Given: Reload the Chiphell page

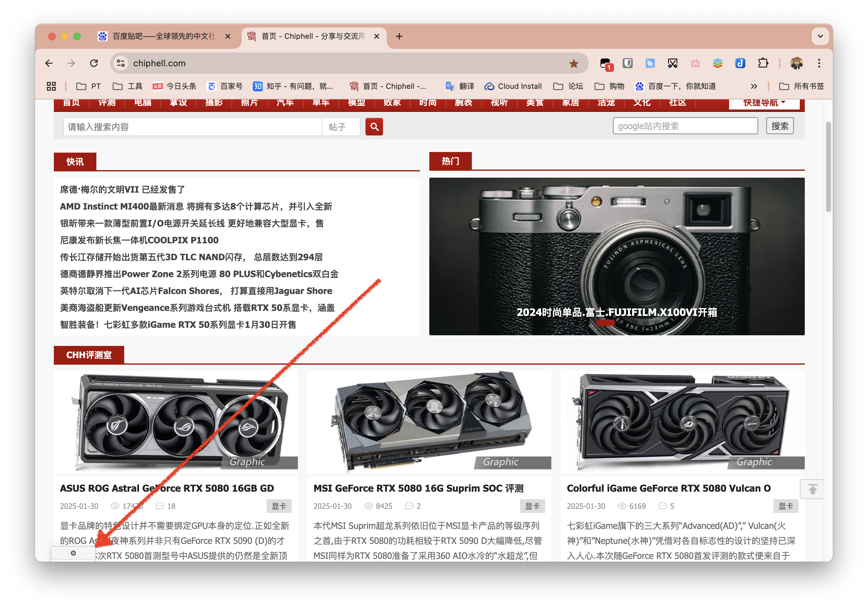Looking at the screenshot, I should click(94, 63).
